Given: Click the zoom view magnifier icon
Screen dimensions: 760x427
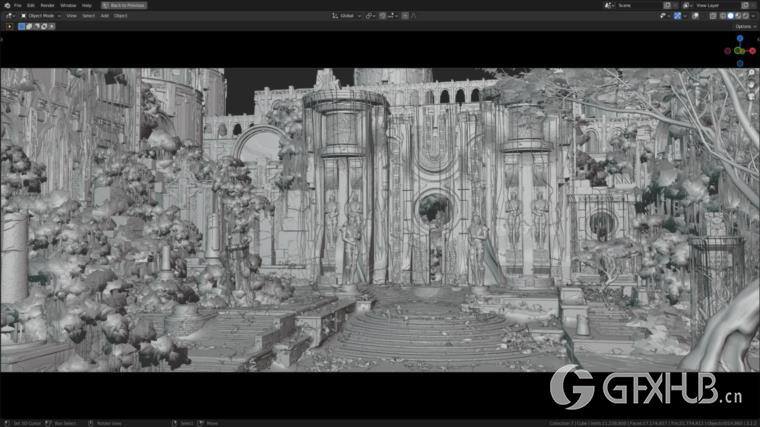Looking at the screenshot, I should (752, 73).
